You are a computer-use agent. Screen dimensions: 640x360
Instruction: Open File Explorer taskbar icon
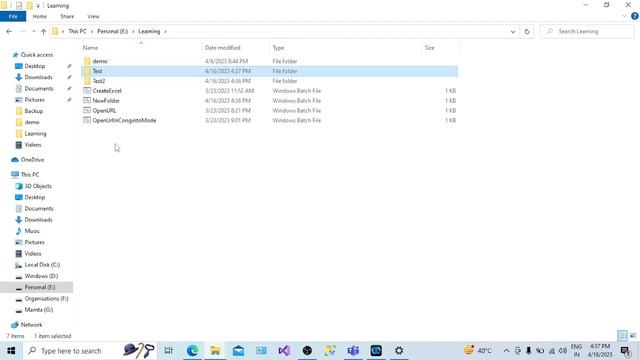215,351
